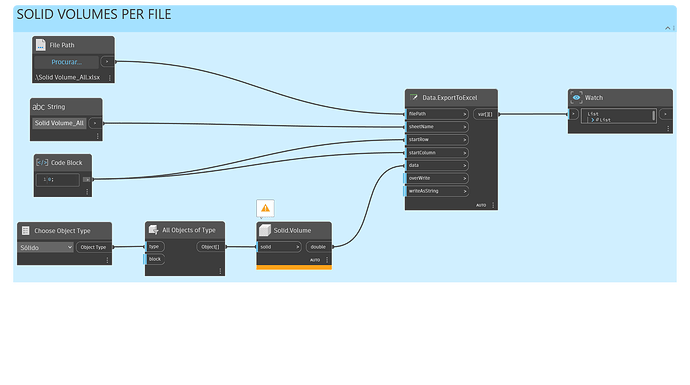Click the Object Type output port
690x385 pixels.
[94, 247]
